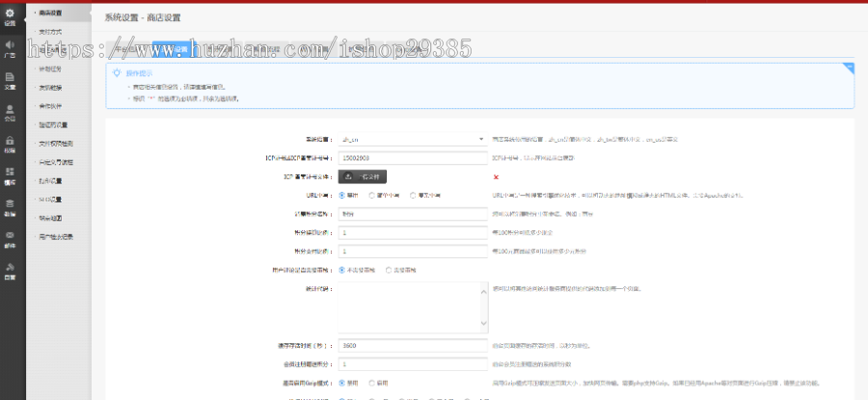Click the 系统设置 - 商店设置 page heading

click(x=143, y=17)
